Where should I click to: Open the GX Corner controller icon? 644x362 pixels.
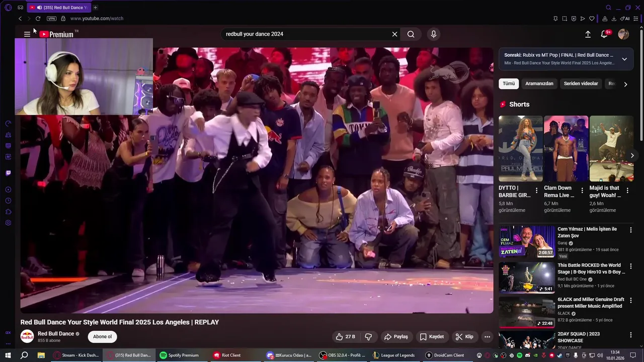tap(20, 8)
